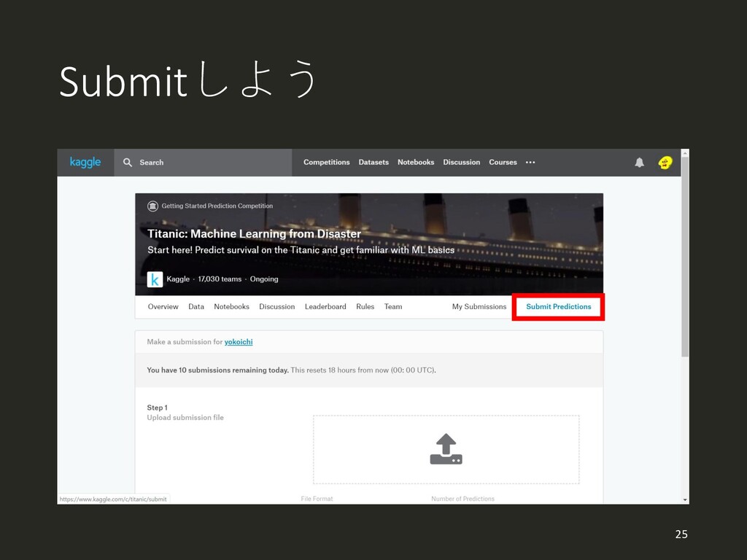
Task: Open the notifications bell
Action: coord(639,163)
